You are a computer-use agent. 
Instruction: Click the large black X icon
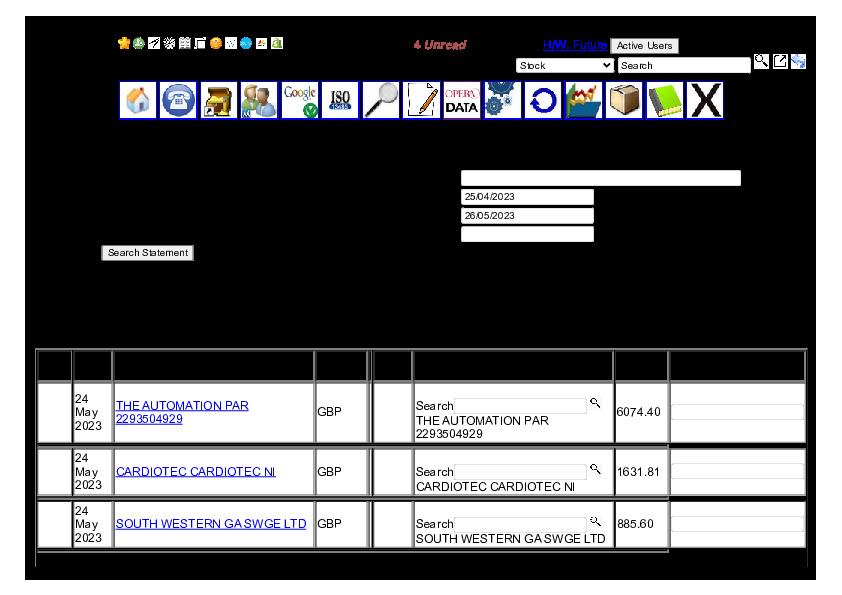pos(706,101)
